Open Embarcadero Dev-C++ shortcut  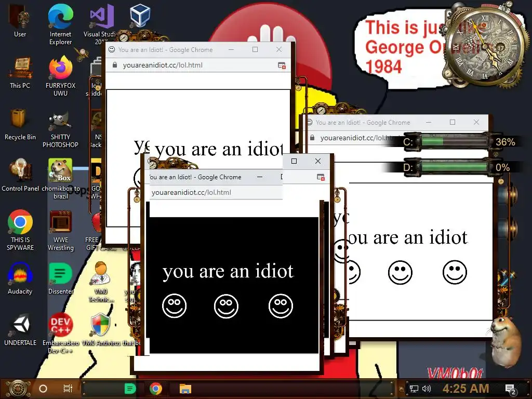(x=60, y=333)
